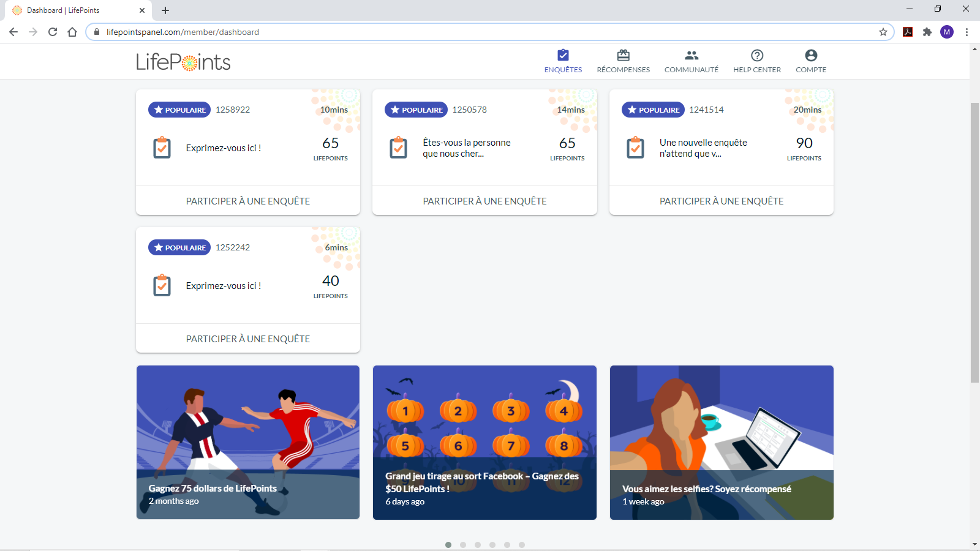Viewport: 980px width, 551px height.
Task: Participate in survey 1250578
Action: click(x=484, y=201)
